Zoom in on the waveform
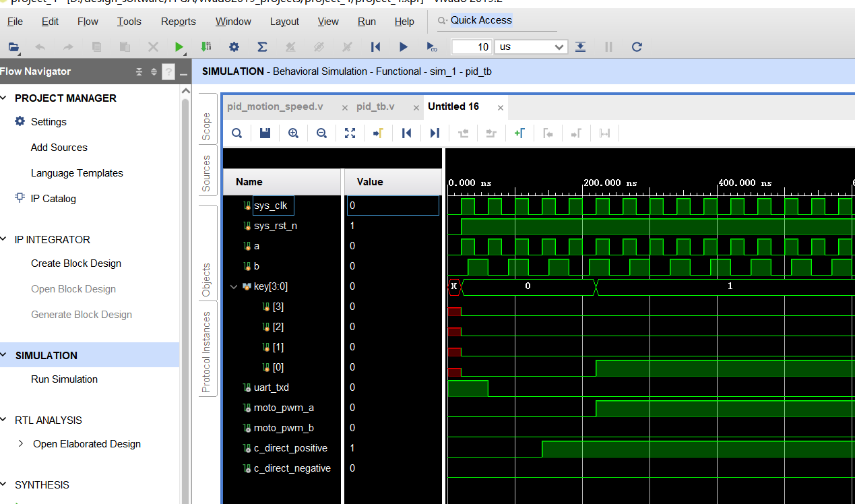 point(293,133)
